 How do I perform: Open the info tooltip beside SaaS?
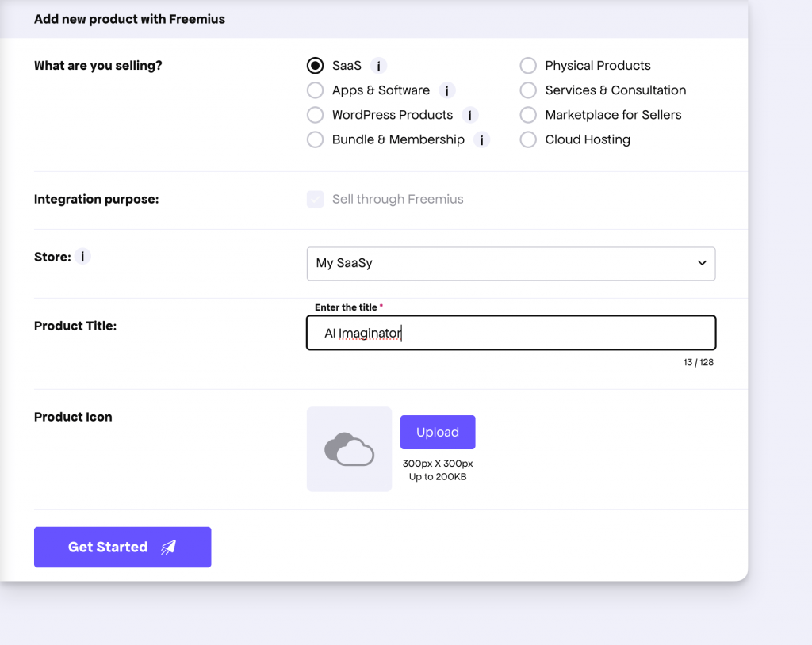tap(378, 66)
